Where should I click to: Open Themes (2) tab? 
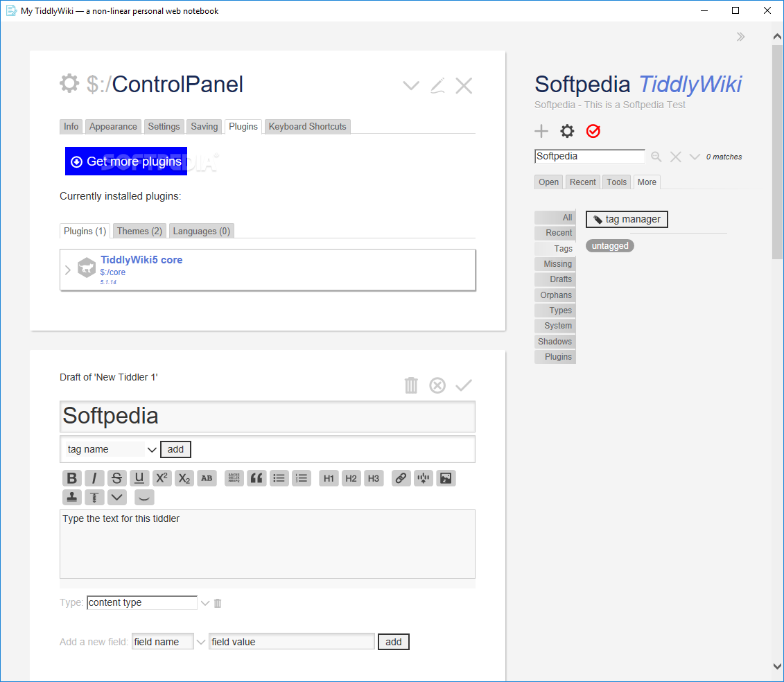click(x=139, y=231)
